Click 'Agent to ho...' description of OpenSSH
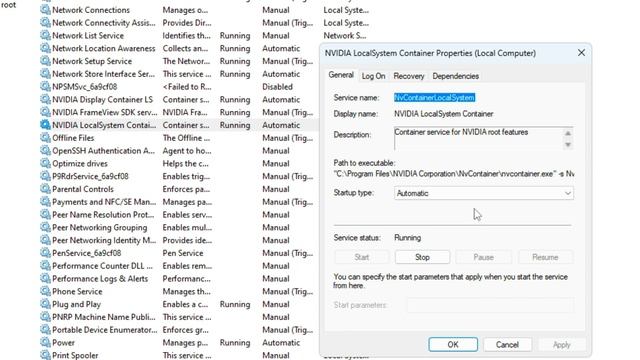This screenshot has height=360, width=640. click(x=187, y=151)
